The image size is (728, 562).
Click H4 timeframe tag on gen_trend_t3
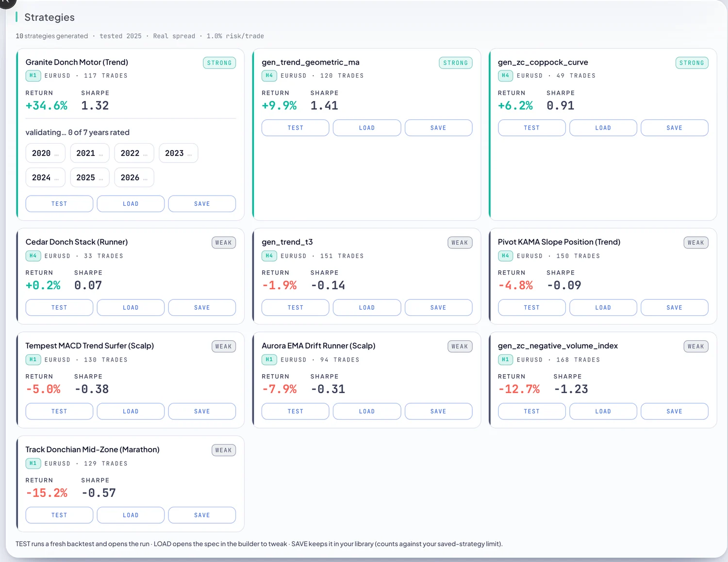(269, 256)
